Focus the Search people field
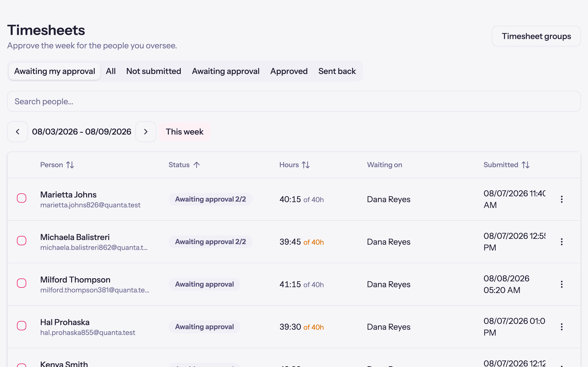This screenshot has width=588, height=367. (x=294, y=101)
